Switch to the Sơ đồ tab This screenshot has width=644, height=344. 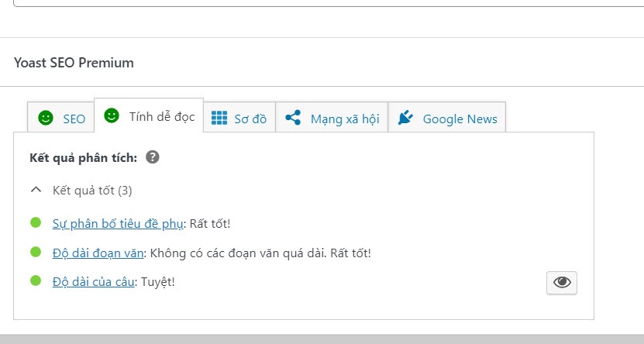239,118
